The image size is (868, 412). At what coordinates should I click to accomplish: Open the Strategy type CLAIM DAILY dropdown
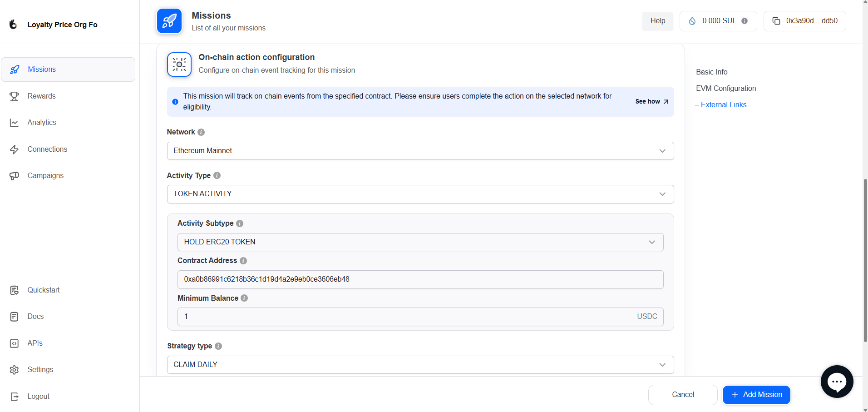pos(420,365)
